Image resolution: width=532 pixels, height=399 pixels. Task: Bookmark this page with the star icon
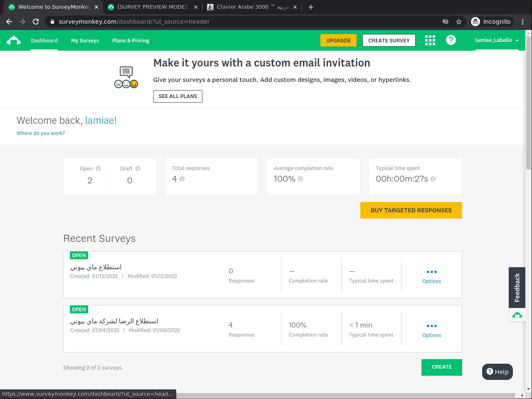(459, 22)
